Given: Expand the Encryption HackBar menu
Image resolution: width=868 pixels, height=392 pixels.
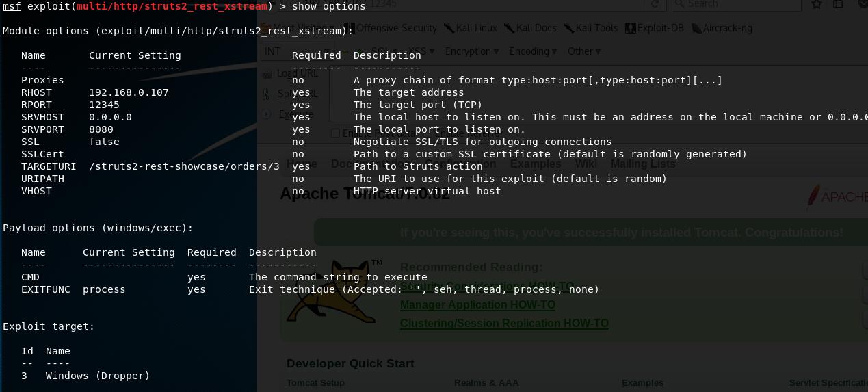Looking at the screenshot, I should click(472, 51).
